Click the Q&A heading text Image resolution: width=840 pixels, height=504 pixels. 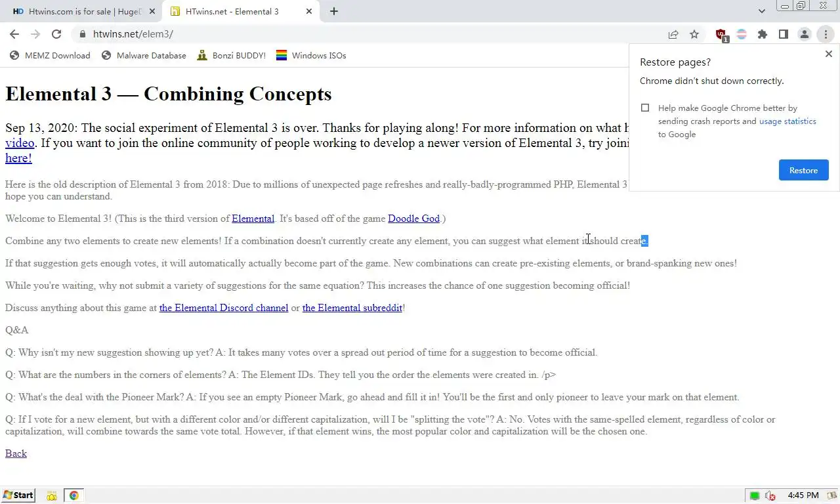click(17, 330)
